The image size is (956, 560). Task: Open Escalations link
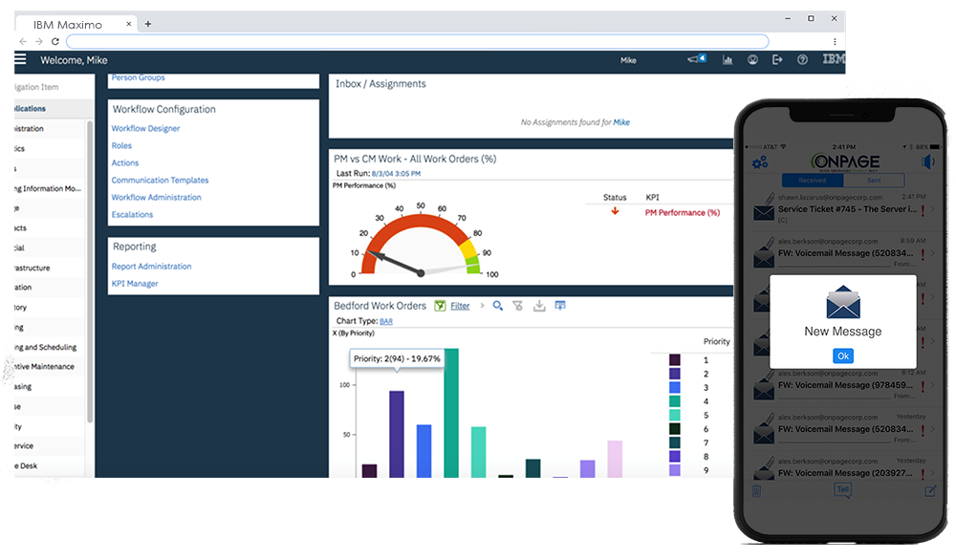coord(132,214)
